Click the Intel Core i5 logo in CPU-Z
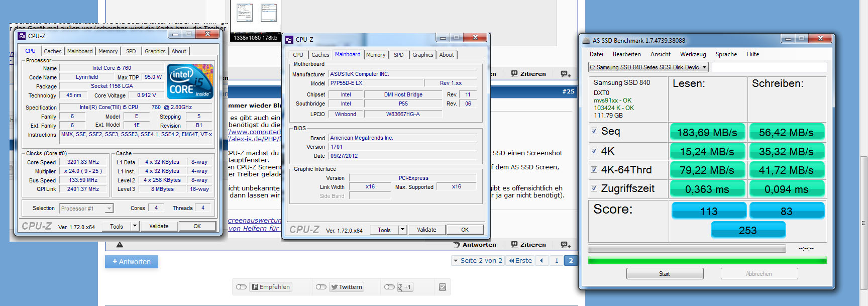 [190, 81]
